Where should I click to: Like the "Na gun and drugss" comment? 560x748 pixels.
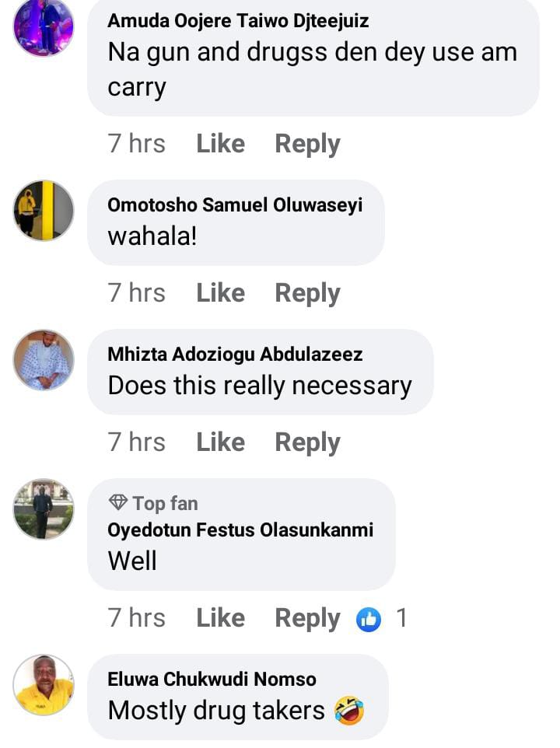pyautogui.click(x=220, y=144)
